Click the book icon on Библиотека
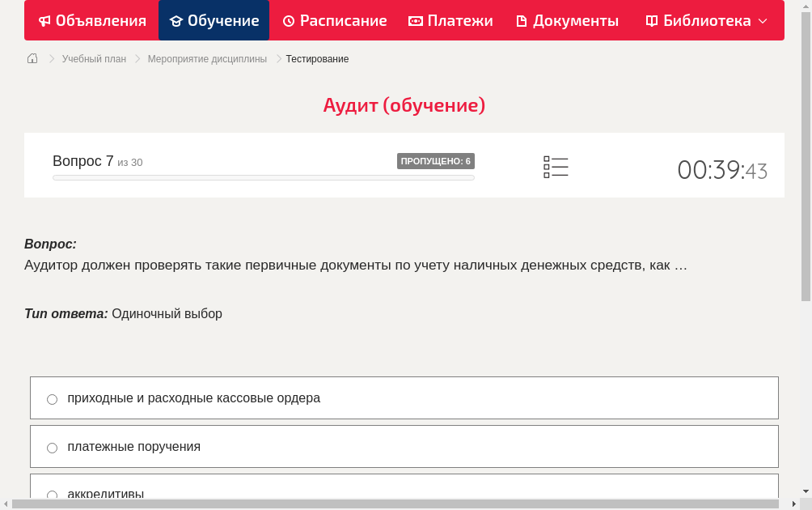The width and height of the screenshot is (812, 510). 651,20
